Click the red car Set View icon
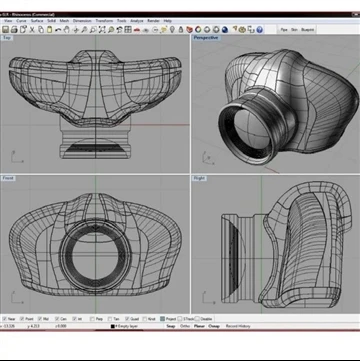The image size is (360, 361). [x=137, y=29]
